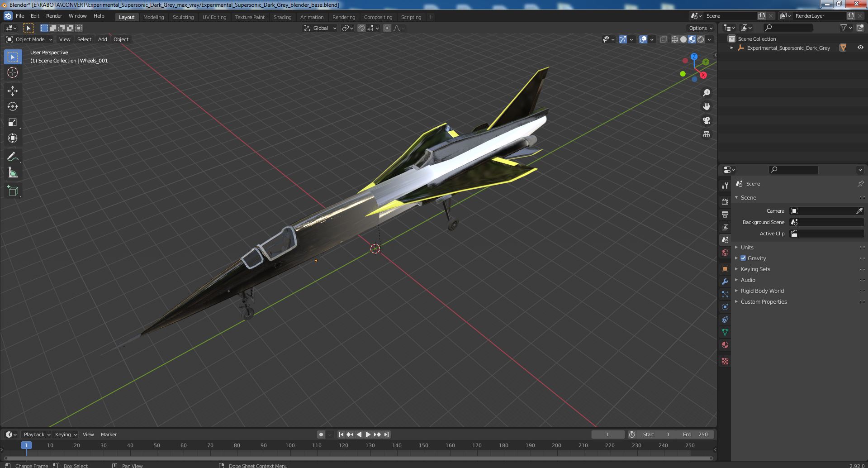Open the Output properties tab

725,214
